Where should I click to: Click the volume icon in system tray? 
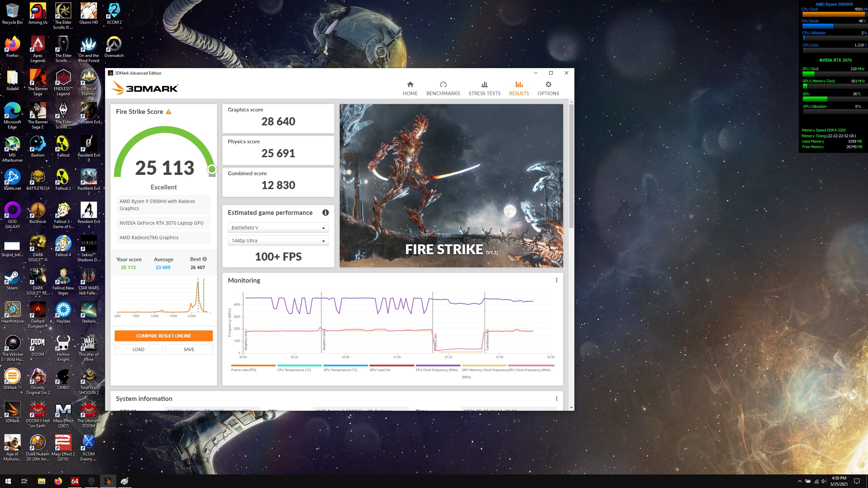pyautogui.click(x=824, y=481)
